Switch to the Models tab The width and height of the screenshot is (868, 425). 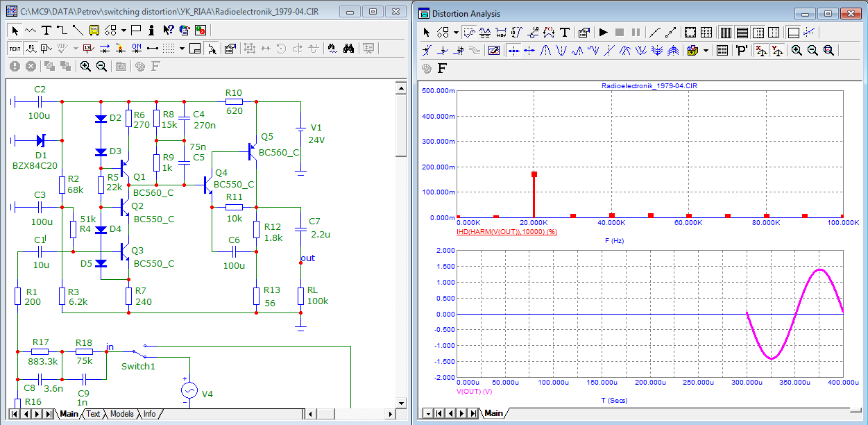pos(121,414)
